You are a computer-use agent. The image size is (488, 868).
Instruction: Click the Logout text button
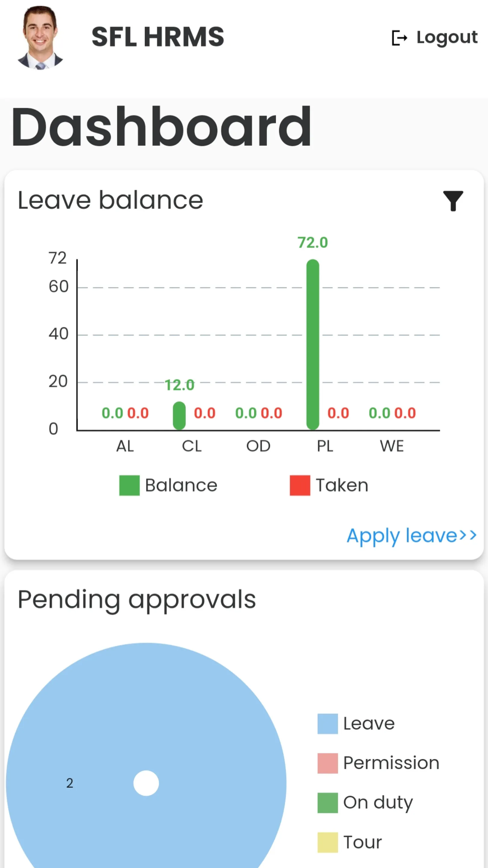click(x=447, y=37)
